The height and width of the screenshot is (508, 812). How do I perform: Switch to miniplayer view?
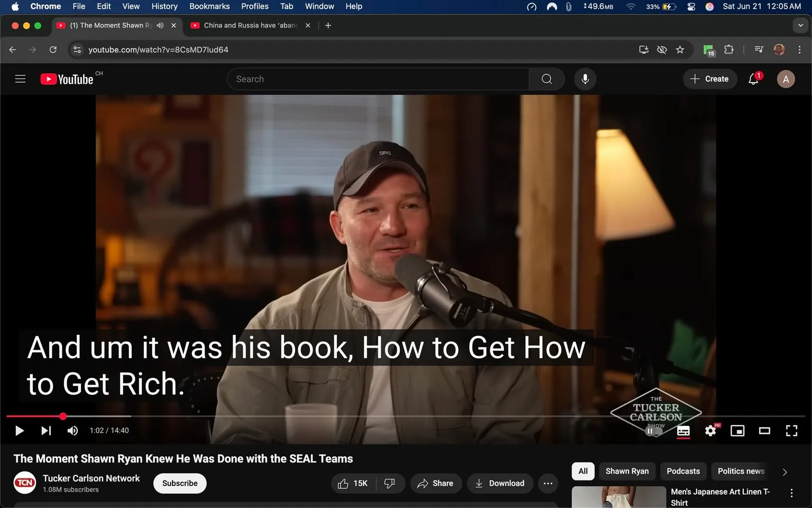pos(737,431)
